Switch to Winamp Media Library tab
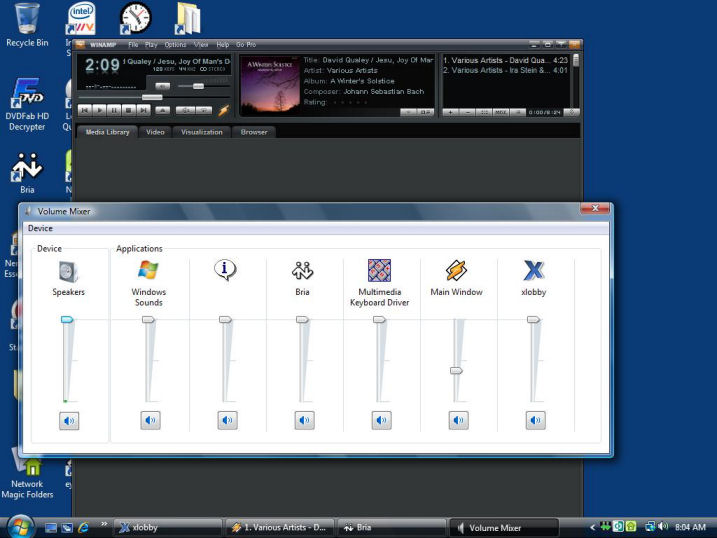717x538 pixels. pos(107,132)
